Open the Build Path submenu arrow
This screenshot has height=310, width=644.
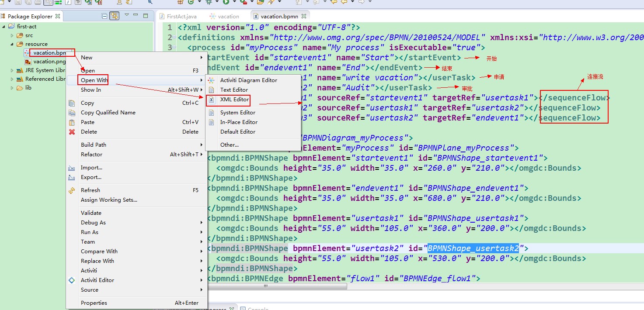(202, 145)
